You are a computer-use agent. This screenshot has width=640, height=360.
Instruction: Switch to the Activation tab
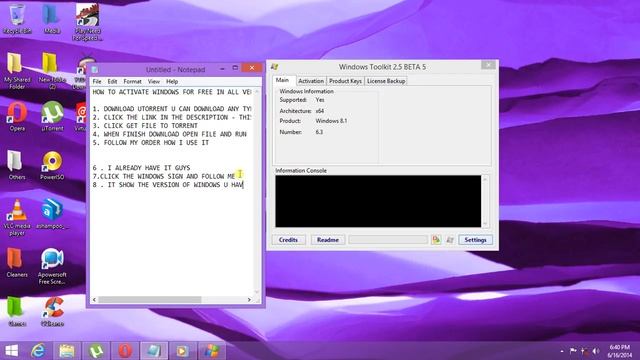tap(311, 81)
